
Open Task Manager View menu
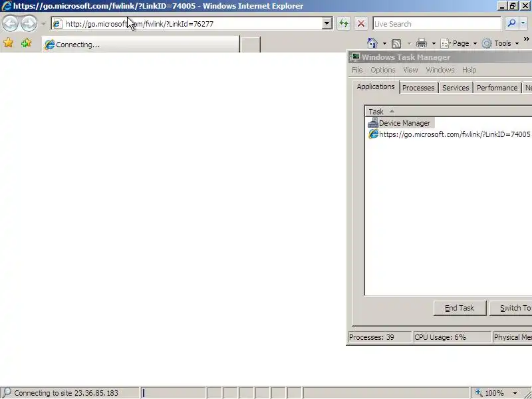pos(410,70)
